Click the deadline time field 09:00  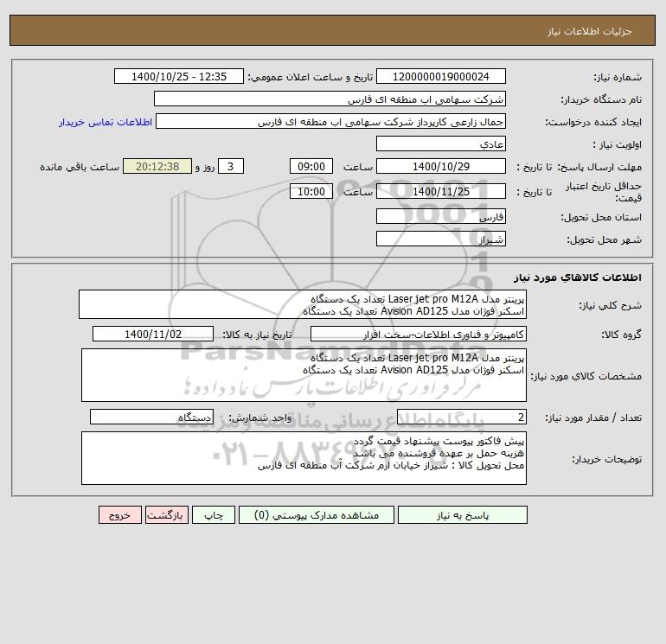click(311, 167)
